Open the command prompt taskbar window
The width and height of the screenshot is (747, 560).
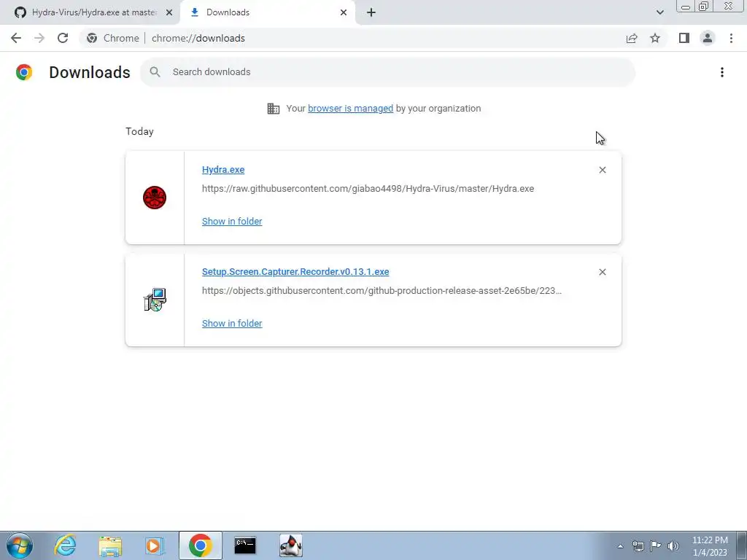point(245,545)
